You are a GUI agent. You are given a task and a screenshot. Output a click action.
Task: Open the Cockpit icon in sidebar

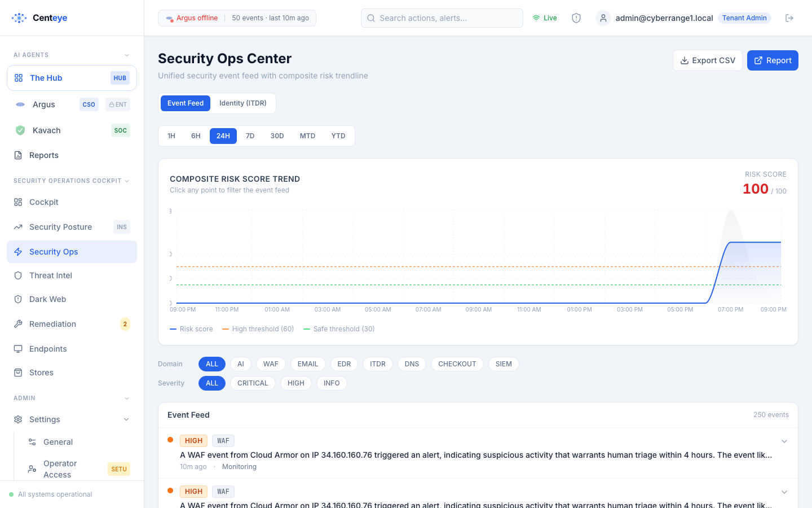[x=18, y=202]
